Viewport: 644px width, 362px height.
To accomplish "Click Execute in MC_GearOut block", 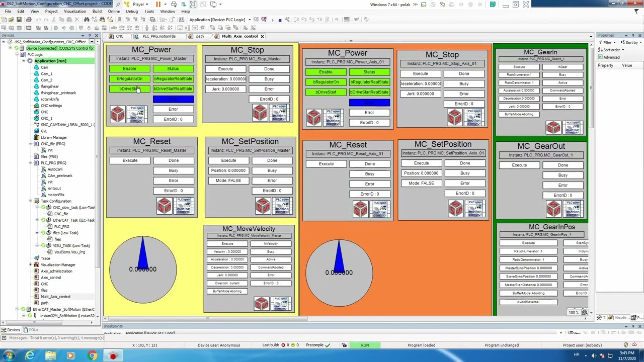I will [519, 165].
